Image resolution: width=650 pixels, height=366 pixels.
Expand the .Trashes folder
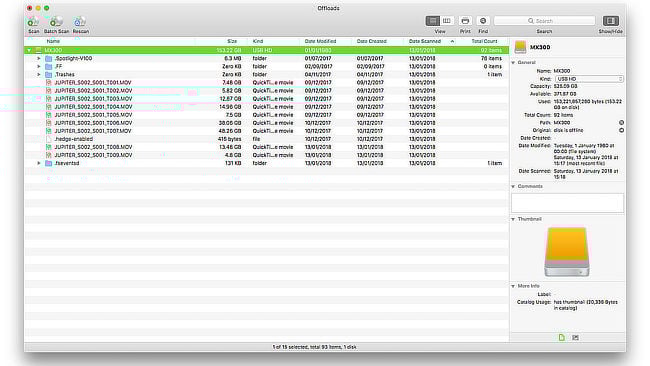coord(39,75)
